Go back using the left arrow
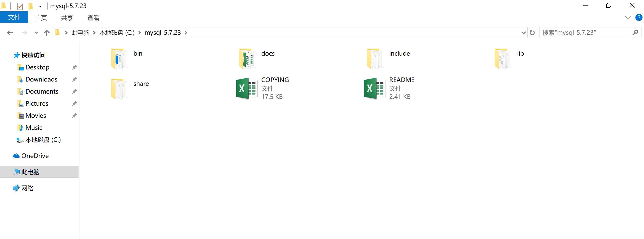Screen dimensions: 644x239 click(10, 33)
